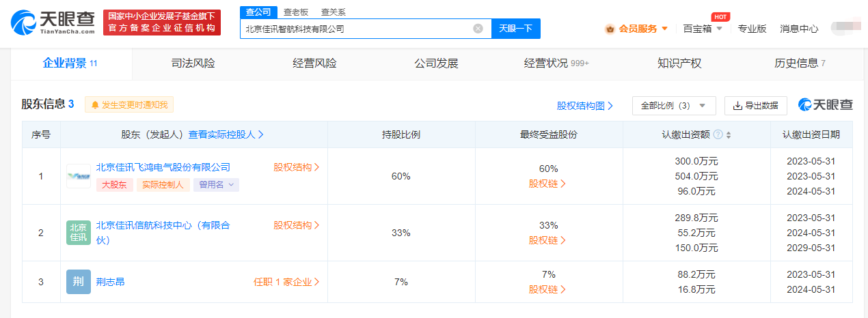Click the 实际控制人 tag
Screen dimensions: 868x318
[x=163, y=184]
